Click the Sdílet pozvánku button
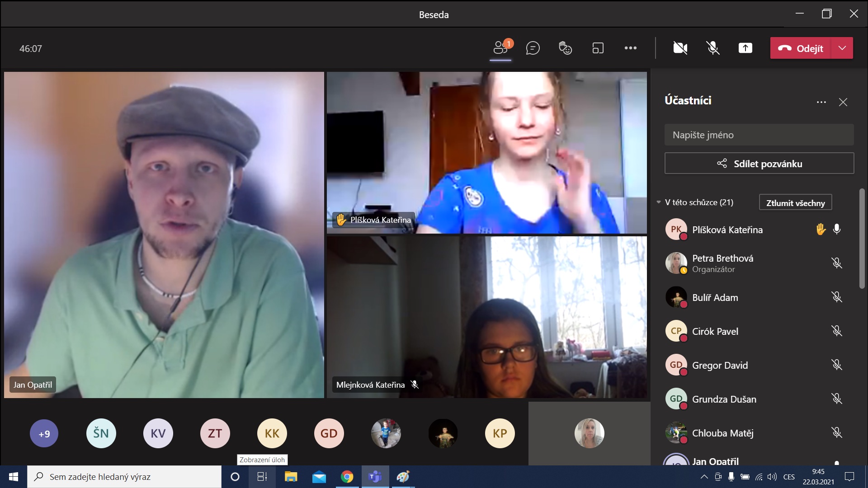868x488 pixels. point(759,164)
